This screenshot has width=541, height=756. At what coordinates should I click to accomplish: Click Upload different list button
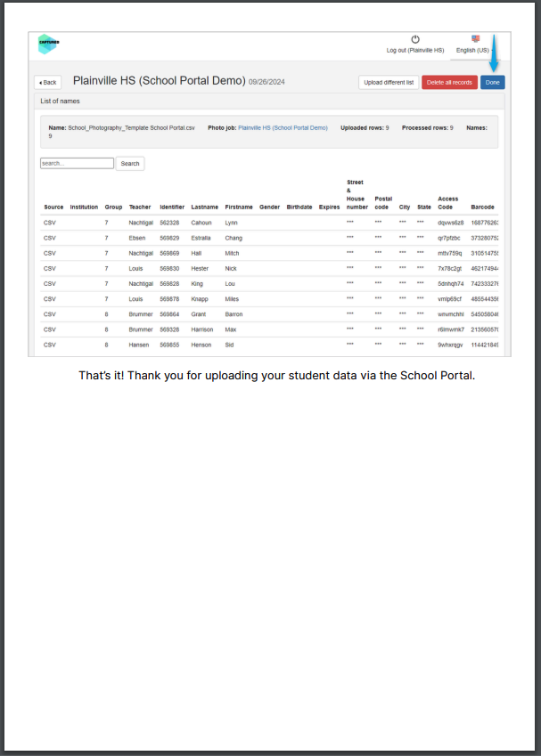click(389, 82)
